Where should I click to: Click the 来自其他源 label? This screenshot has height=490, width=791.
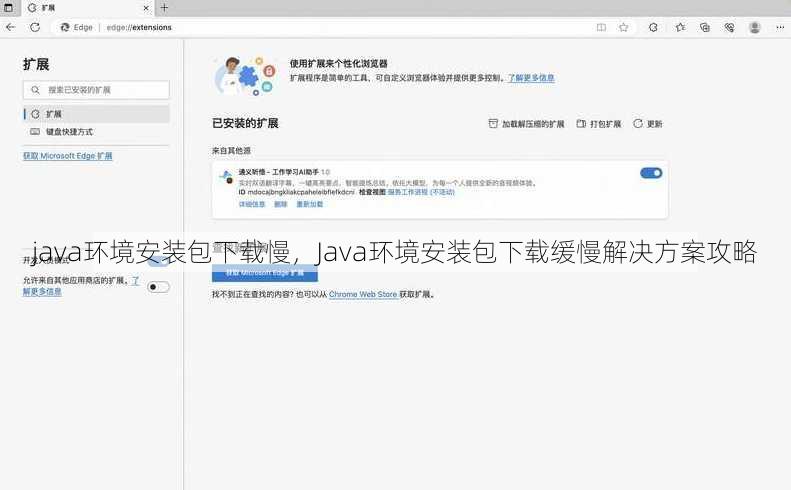pyautogui.click(x=231, y=150)
